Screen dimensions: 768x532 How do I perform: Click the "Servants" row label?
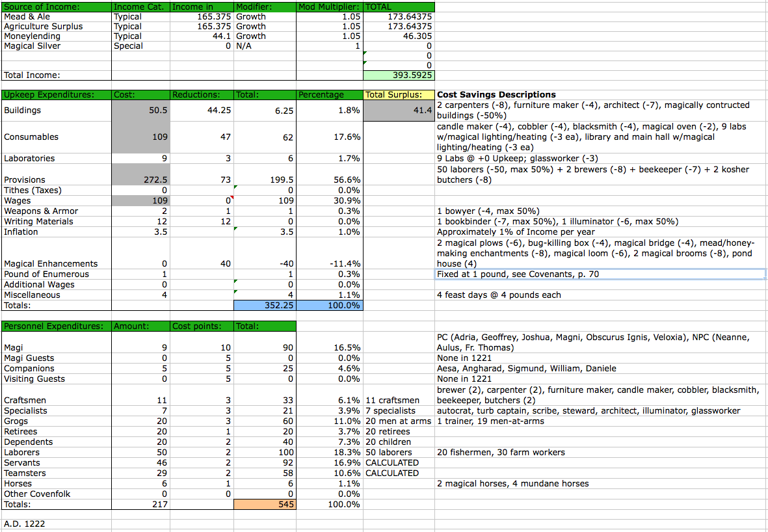coord(57,462)
